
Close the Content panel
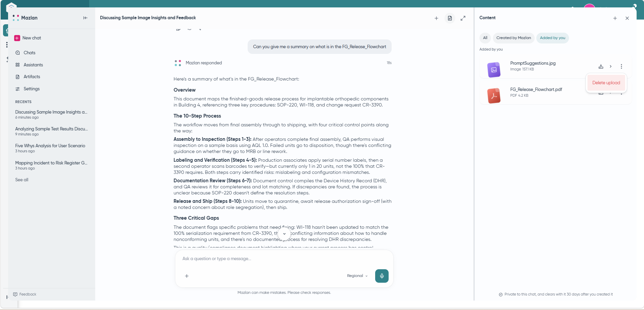[627, 18]
